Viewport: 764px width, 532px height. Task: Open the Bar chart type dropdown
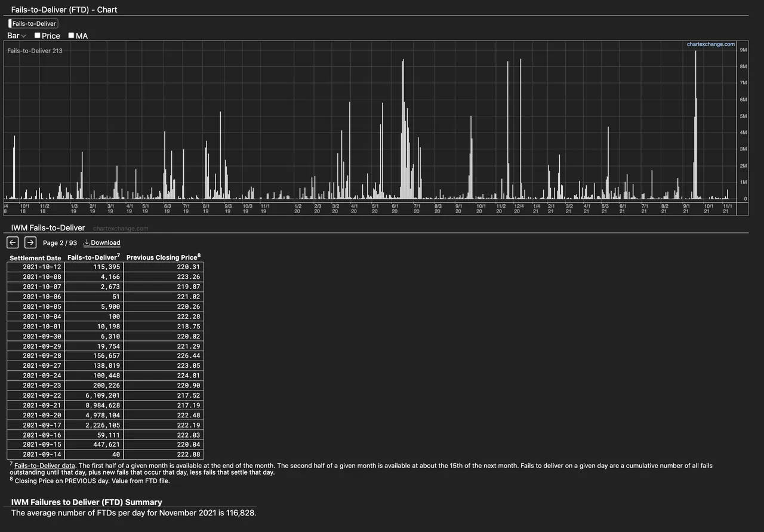tap(17, 36)
